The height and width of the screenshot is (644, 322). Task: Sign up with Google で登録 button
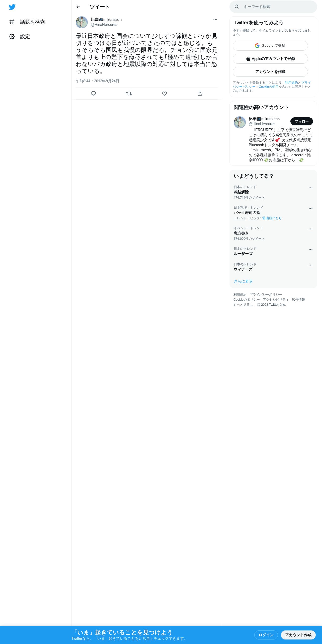point(270,46)
